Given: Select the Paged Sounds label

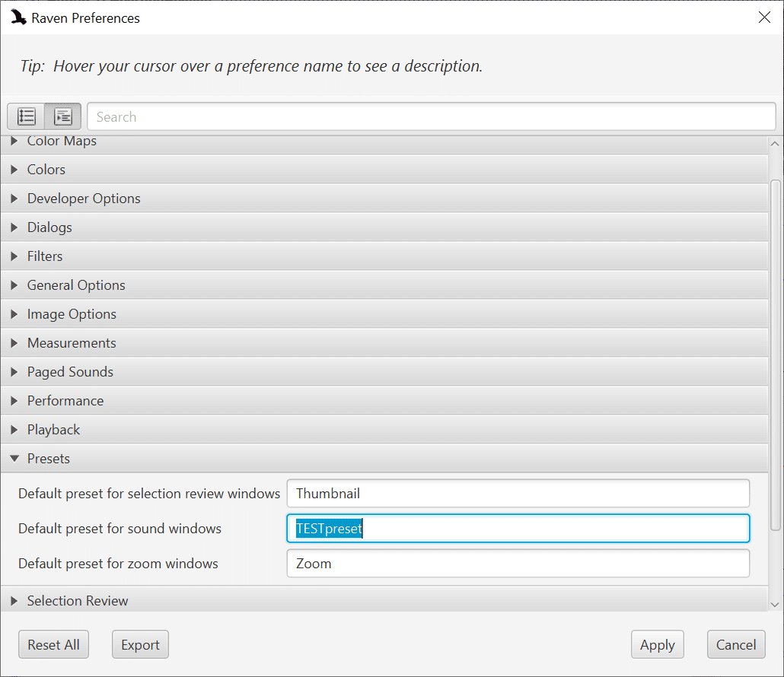Looking at the screenshot, I should [70, 372].
